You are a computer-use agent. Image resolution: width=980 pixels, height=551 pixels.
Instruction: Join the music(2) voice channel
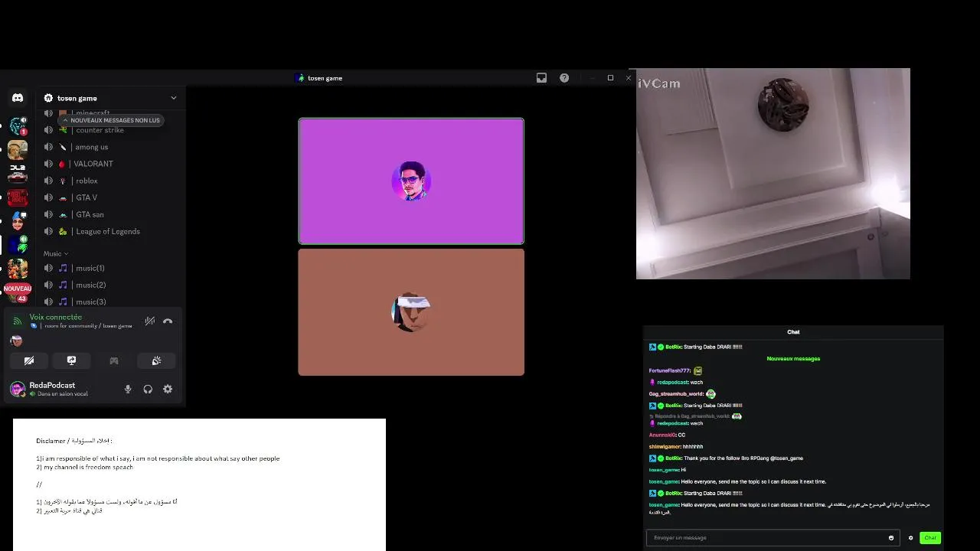(x=110, y=285)
